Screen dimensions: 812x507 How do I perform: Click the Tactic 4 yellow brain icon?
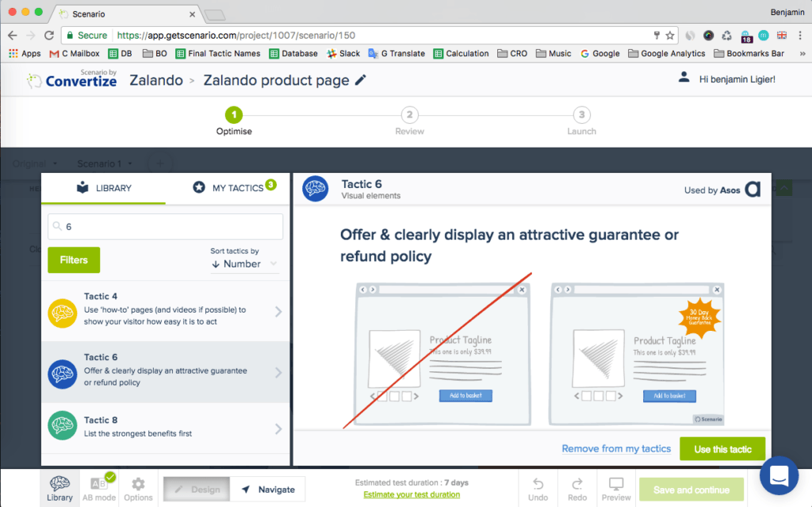tap(62, 313)
